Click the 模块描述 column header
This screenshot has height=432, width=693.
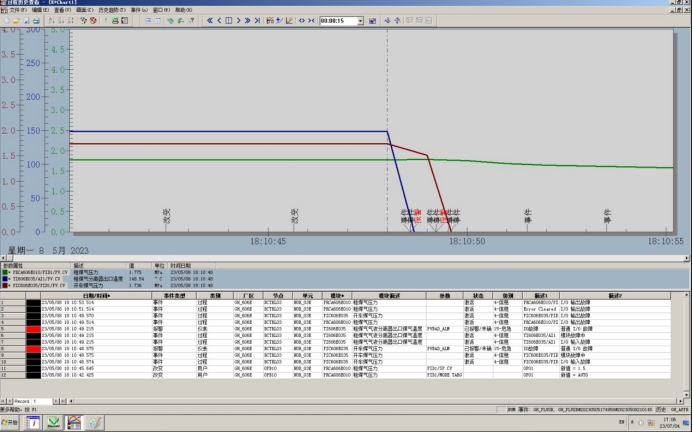pyautogui.click(x=389, y=295)
